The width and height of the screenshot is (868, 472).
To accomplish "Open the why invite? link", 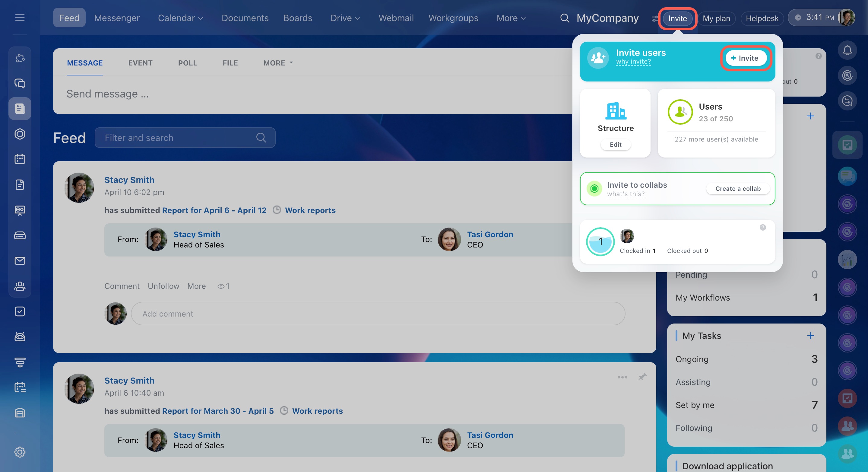I will click(633, 62).
